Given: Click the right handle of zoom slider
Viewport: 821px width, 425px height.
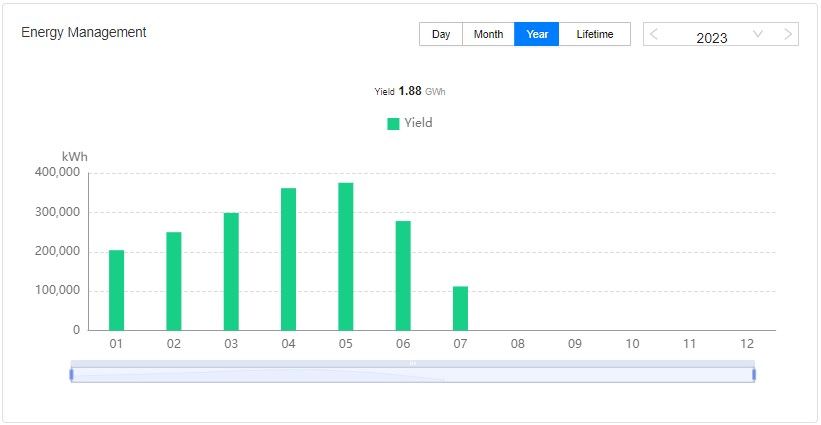Looking at the screenshot, I should click(753, 374).
